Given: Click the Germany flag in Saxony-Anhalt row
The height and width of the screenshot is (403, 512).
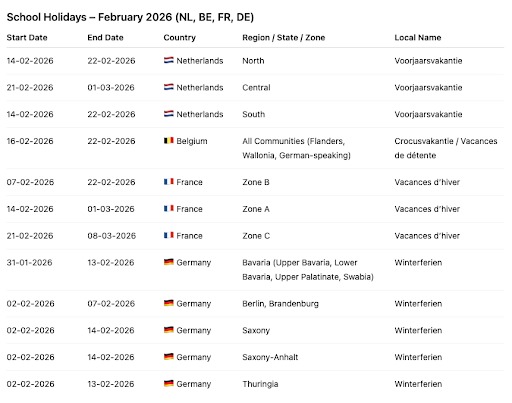Looking at the screenshot, I should pyautogui.click(x=169, y=357).
